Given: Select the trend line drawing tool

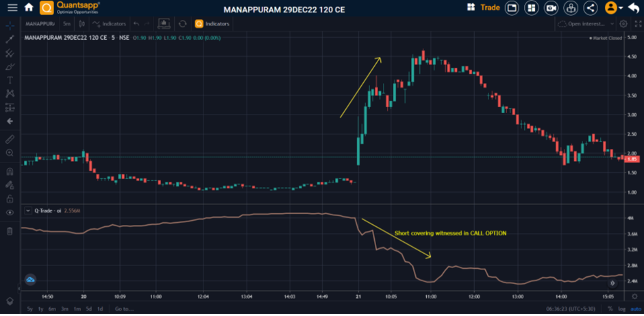Looking at the screenshot, I should coord(10,39).
